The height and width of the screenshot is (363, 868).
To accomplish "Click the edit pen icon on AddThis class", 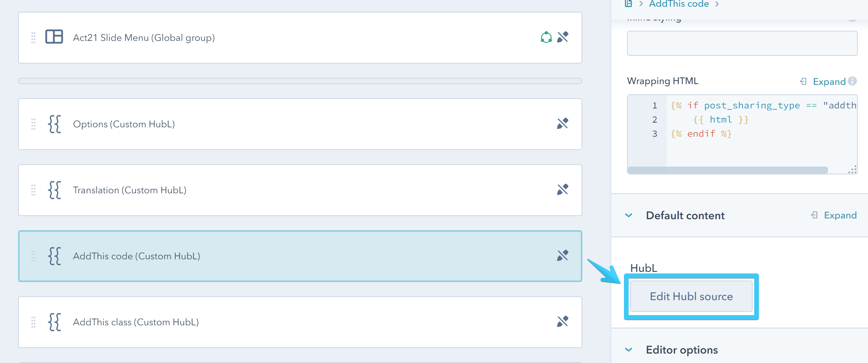I will pyautogui.click(x=563, y=321).
